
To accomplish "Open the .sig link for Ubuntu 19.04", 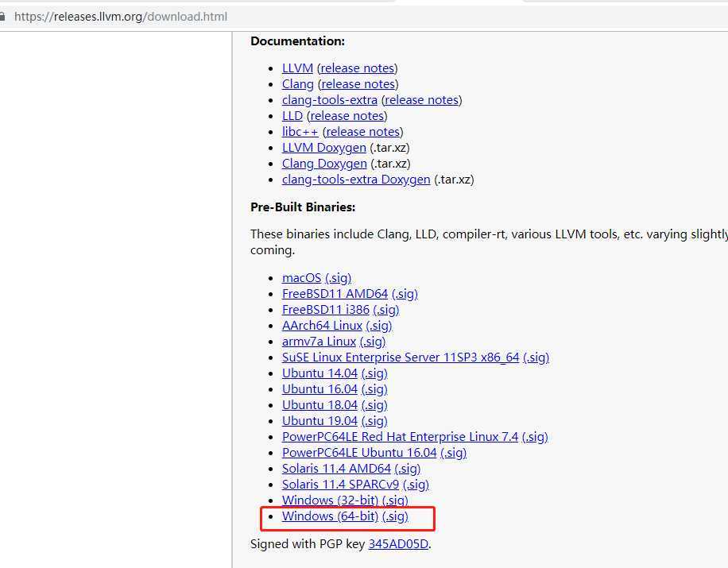I will click(374, 421).
